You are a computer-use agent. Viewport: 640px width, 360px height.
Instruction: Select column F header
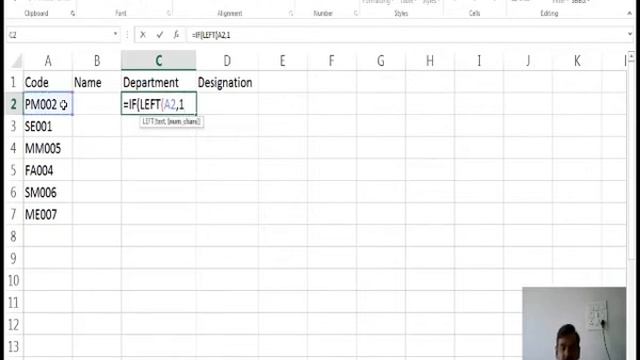331,61
